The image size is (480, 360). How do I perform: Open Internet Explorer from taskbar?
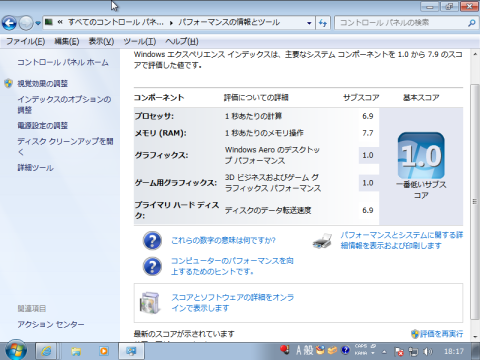point(46,351)
